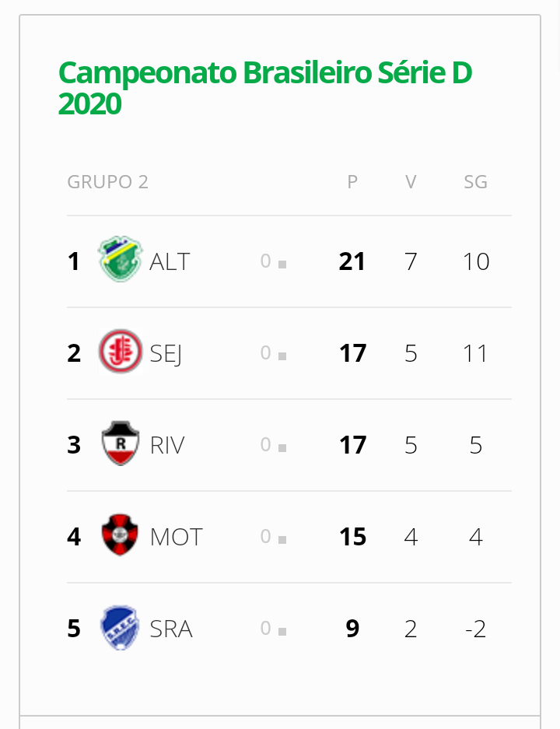Image resolution: width=560 pixels, height=729 pixels.
Task: Click position change indicator for ALT
Action: [273, 261]
